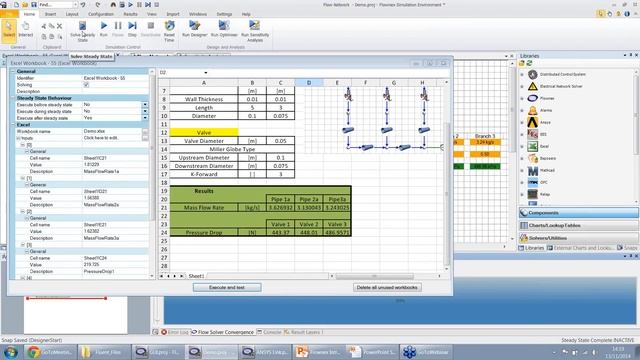
Task: Select the Flownex library icon
Action: click(533, 98)
